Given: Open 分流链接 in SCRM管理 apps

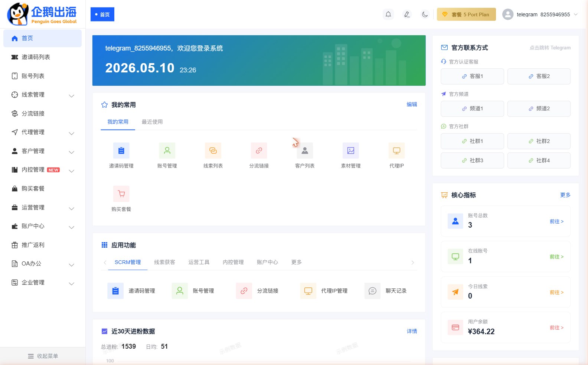Looking at the screenshot, I should coord(257,291).
